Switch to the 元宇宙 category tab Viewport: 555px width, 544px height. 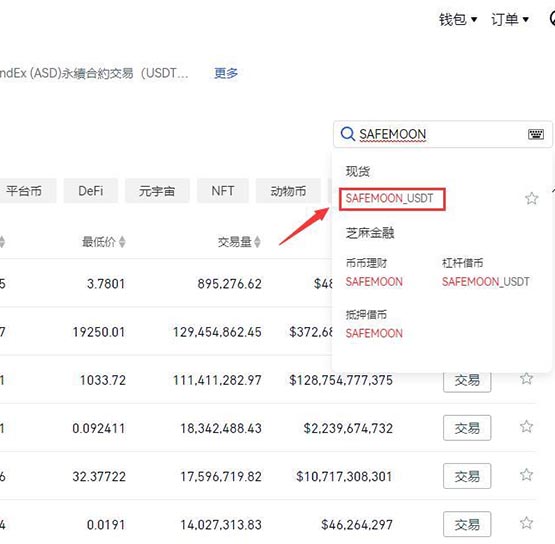click(x=157, y=191)
